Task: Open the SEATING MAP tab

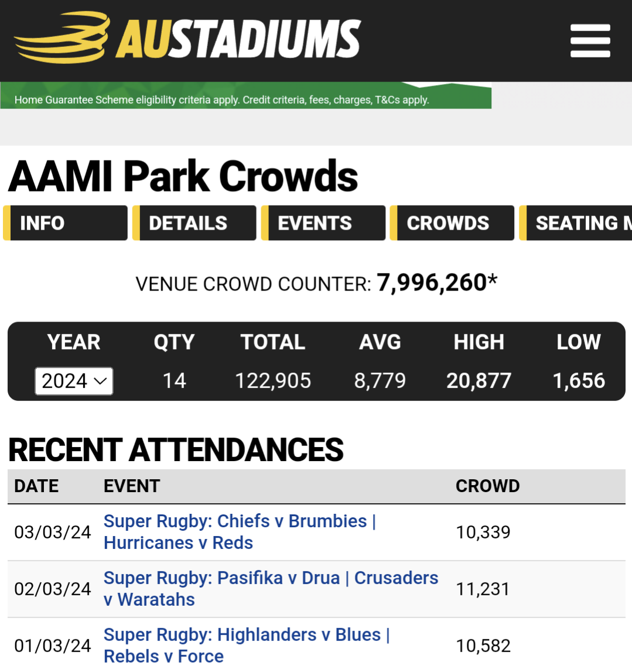Action: (577, 223)
